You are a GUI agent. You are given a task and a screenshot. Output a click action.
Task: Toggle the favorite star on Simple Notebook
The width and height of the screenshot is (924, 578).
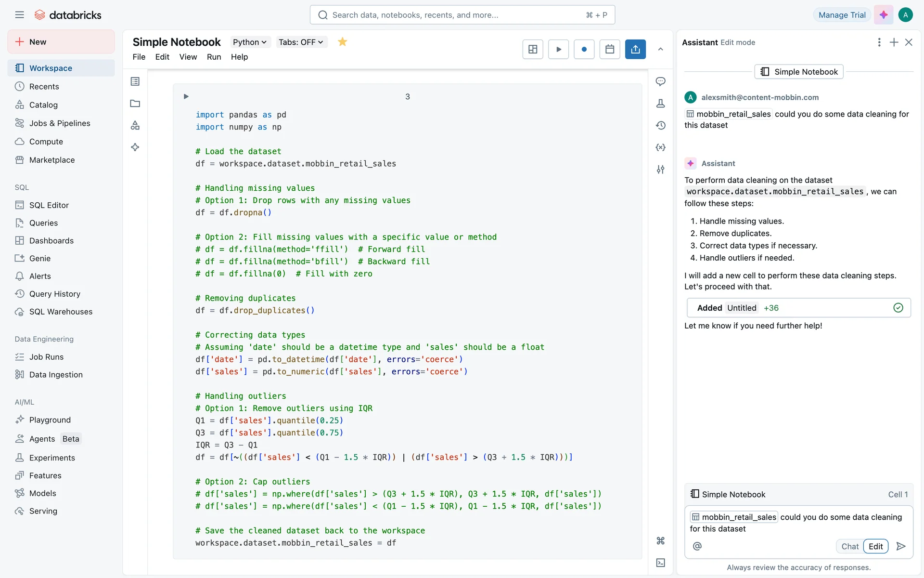342,42
